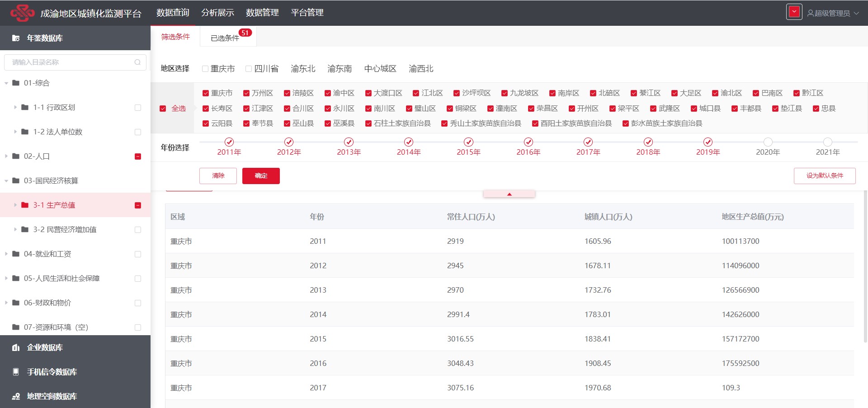The width and height of the screenshot is (868, 408).
Task: Uncheck the 忠县 checkbox
Action: pos(816,109)
